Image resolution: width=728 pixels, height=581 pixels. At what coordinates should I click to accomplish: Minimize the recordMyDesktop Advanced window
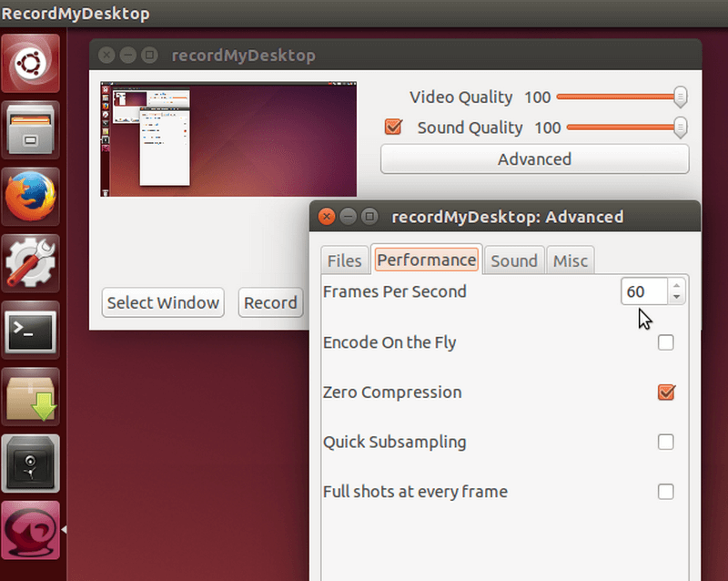349,217
